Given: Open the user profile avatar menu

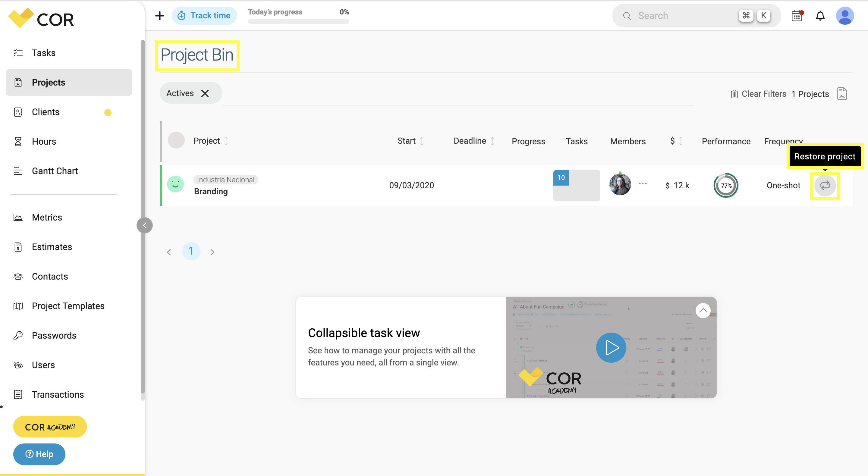Looking at the screenshot, I should point(845,15).
